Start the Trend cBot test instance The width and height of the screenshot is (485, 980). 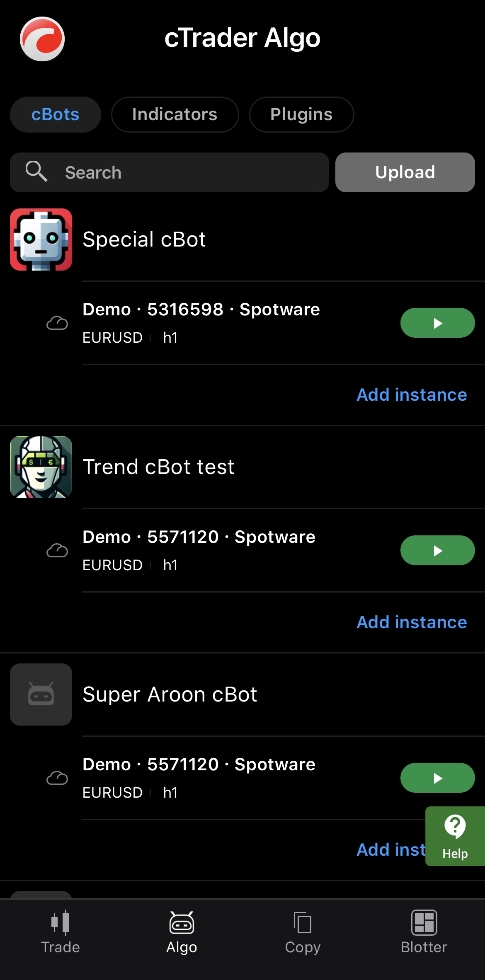(437, 550)
